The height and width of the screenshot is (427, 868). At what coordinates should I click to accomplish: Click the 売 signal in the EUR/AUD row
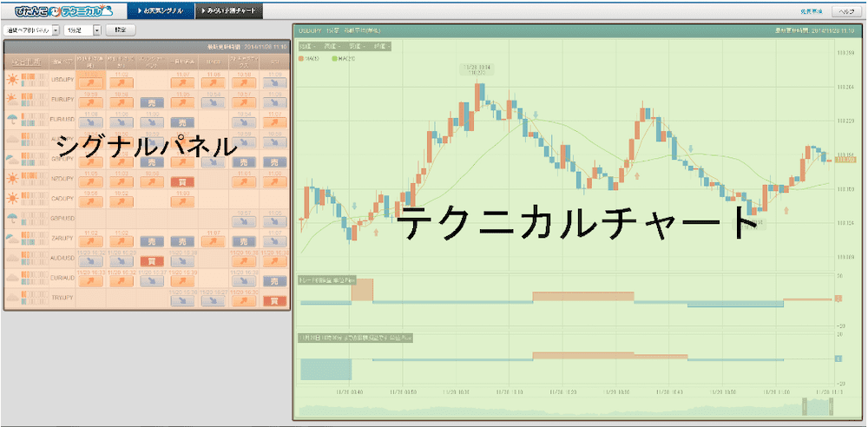(x=274, y=281)
